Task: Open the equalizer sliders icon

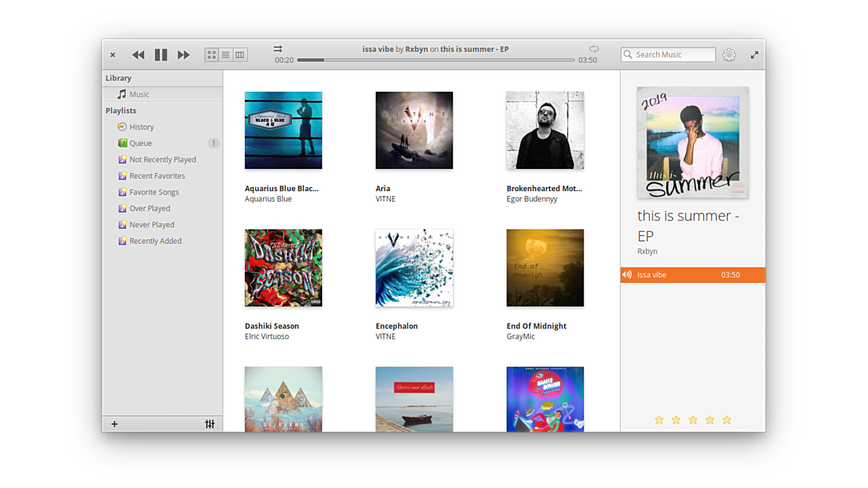Action: tap(210, 424)
